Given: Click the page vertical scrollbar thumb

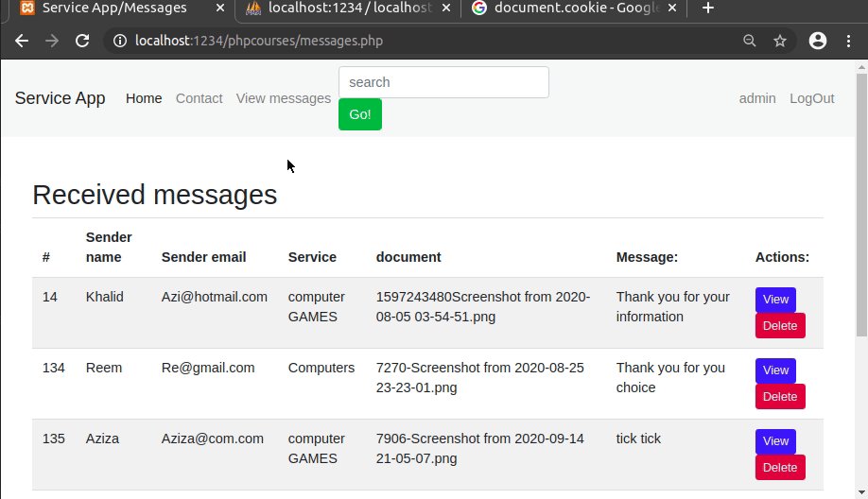Looking at the screenshot, I should (x=861, y=205).
